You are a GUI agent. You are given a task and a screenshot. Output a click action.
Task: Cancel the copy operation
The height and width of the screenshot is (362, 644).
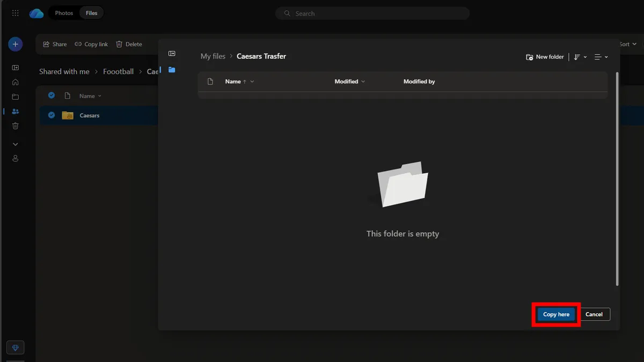[x=594, y=314]
